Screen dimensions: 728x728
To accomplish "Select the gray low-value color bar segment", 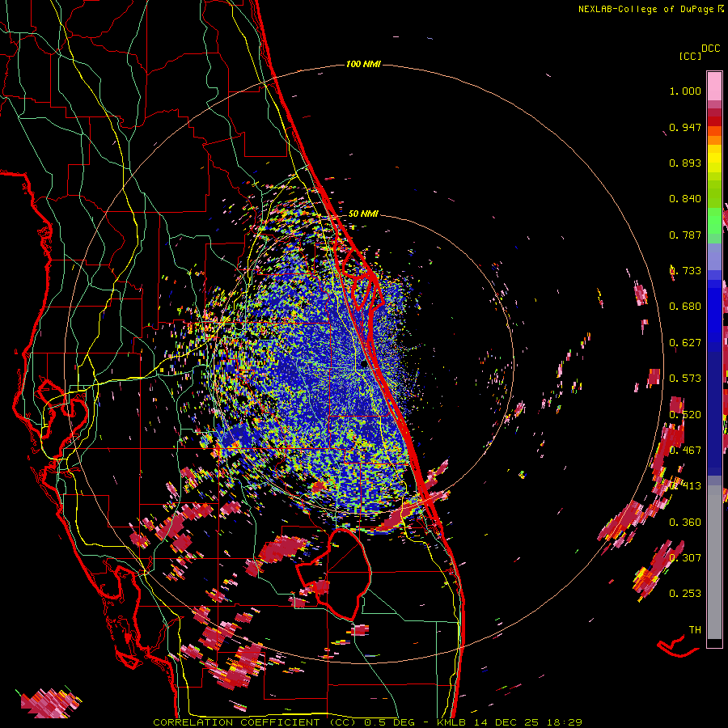I will 714,562.
